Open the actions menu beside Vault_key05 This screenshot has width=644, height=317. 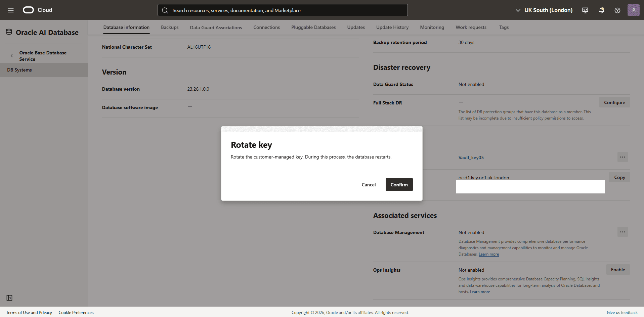pos(622,157)
